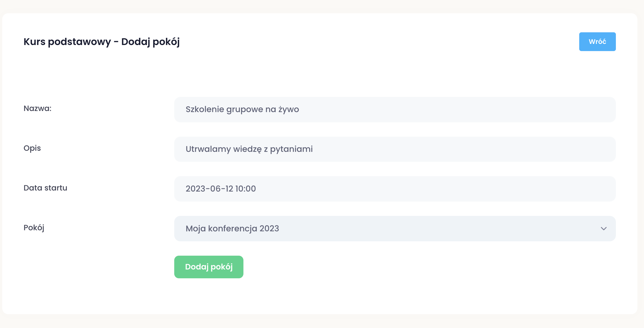644x328 pixels.
Task: Expand the "Moja konferencja 2023" selection
Action: click(x=232, y=229)
